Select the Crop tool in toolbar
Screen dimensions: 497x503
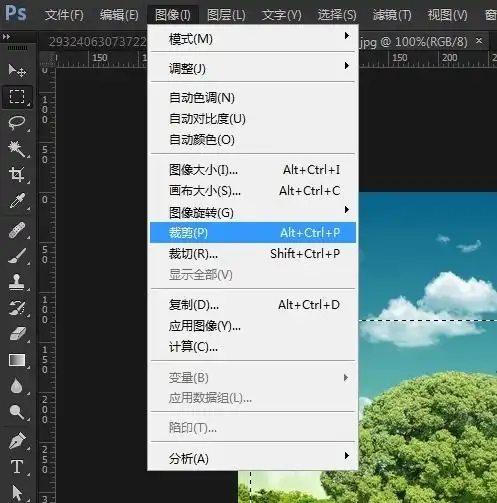17,174
